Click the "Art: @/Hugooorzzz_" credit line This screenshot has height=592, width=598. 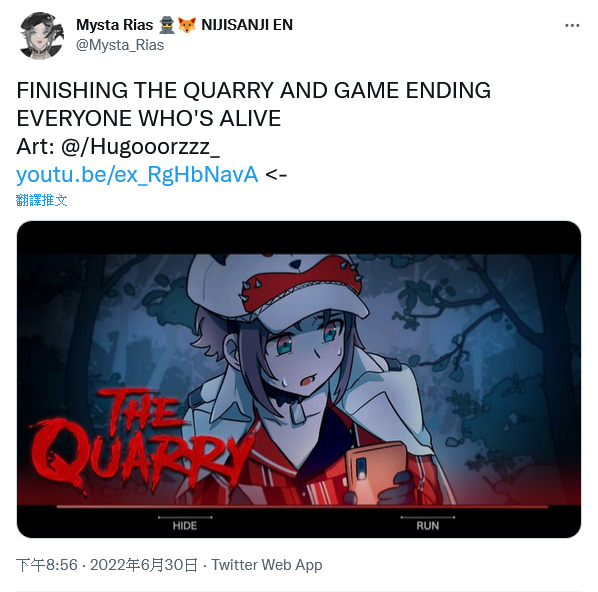click(x=118, y=146)
